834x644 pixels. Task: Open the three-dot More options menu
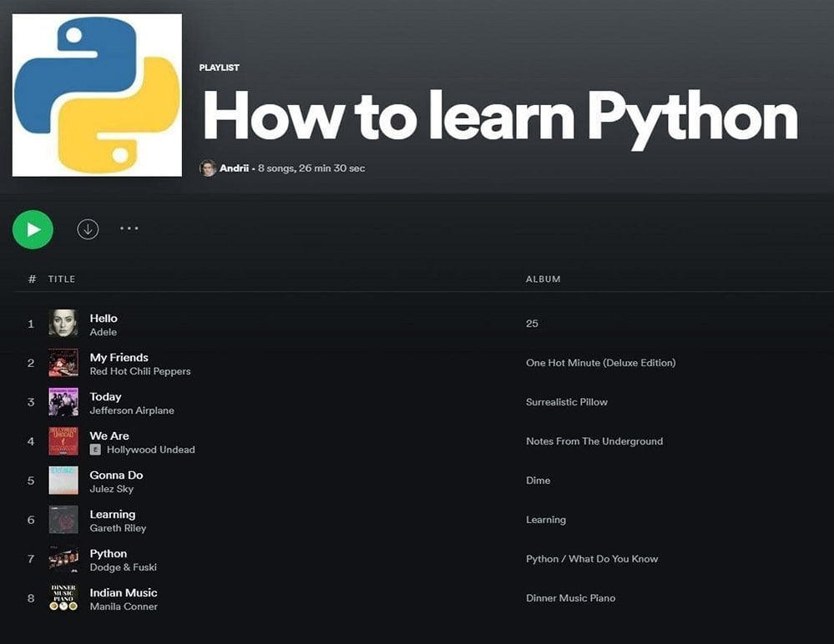click(129, 229)
